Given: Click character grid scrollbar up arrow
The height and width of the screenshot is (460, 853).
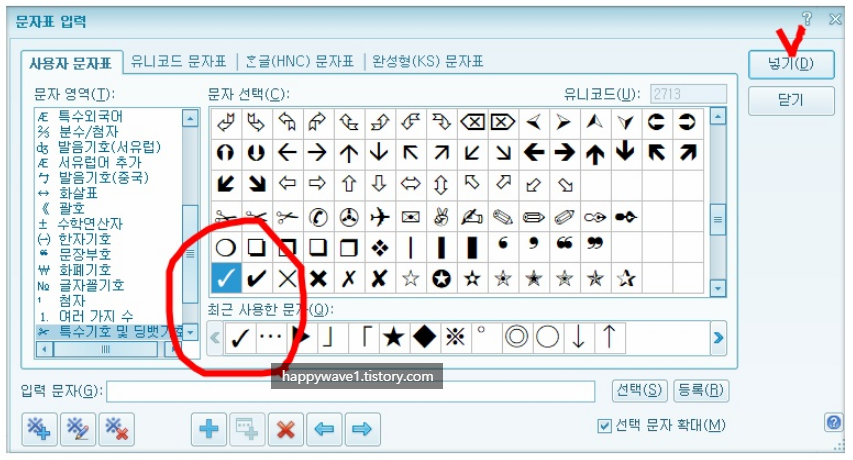Looking at the screenshot, I should pos(718,116).
